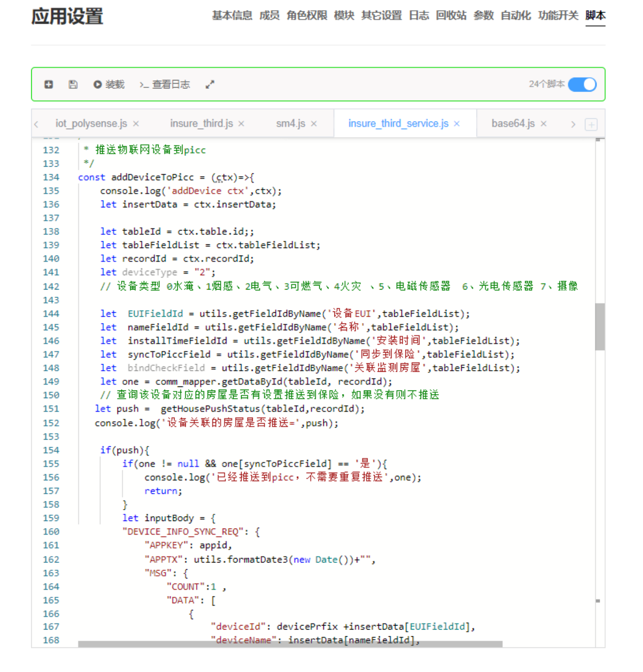Go to the 自动化 settings section
643x672 pixels.
[x=516, y=16]
